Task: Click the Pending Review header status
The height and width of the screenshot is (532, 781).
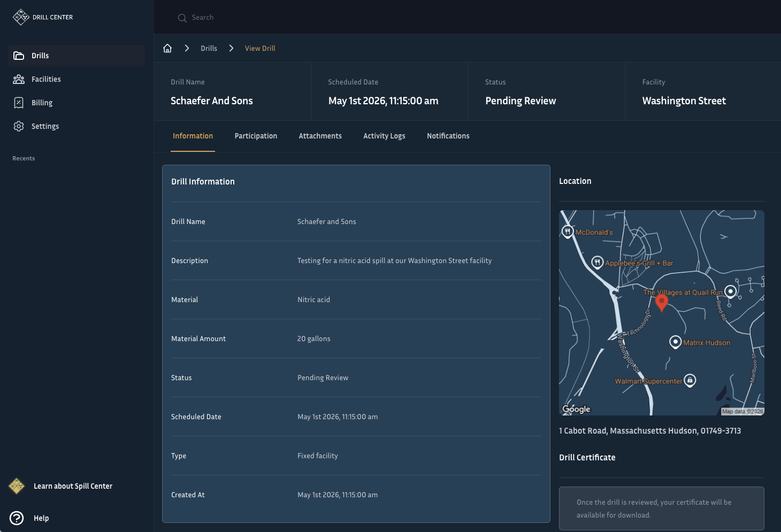Action: (x=520, y=101)
